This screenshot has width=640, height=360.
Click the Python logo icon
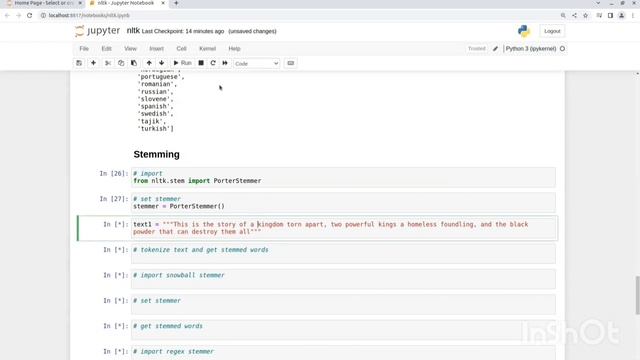click(524, 31)
